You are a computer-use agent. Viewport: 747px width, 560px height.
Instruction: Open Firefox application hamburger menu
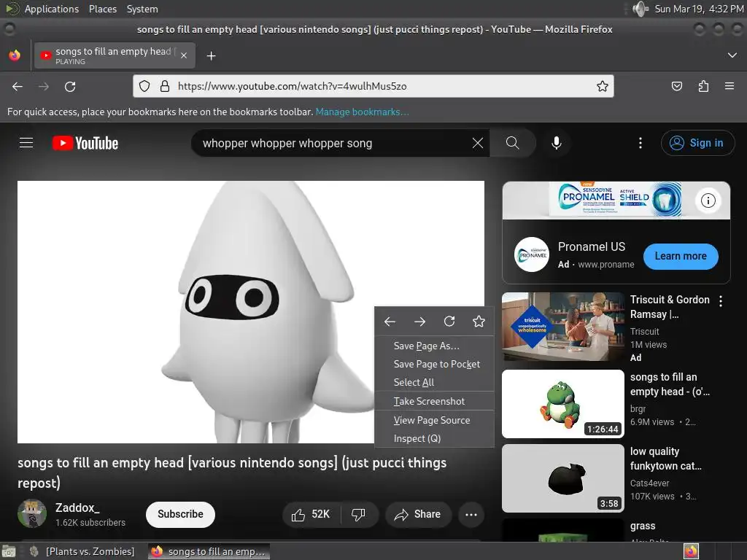point(729,86)
